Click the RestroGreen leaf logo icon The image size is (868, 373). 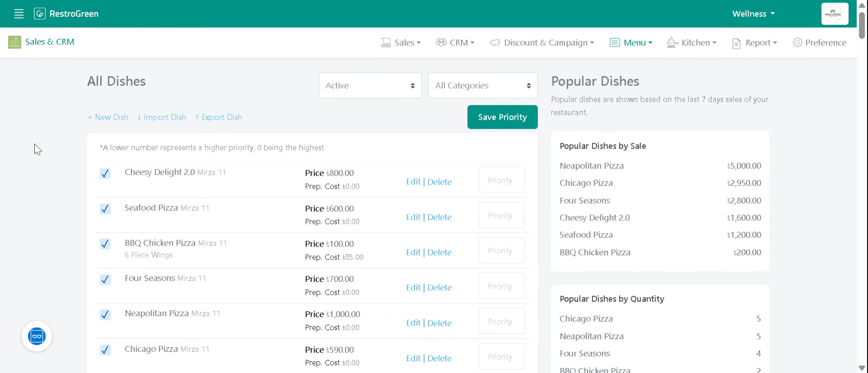tap(40, 14)
